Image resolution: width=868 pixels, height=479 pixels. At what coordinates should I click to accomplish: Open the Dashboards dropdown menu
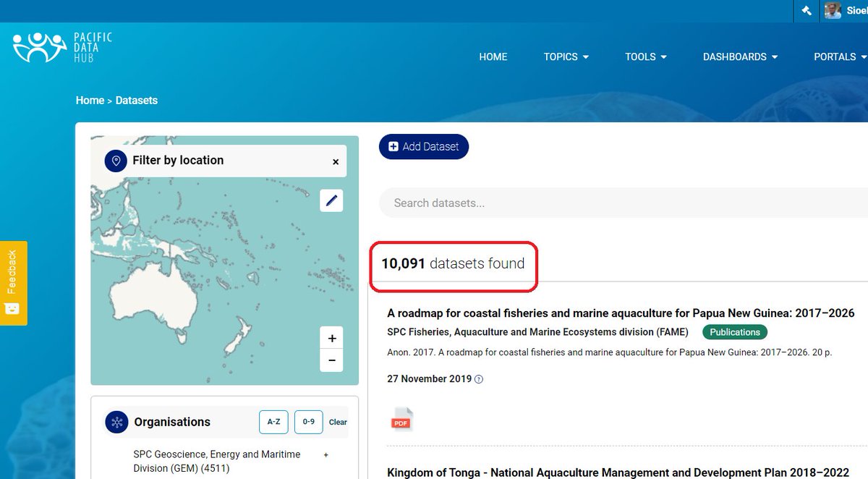[741, 56]
